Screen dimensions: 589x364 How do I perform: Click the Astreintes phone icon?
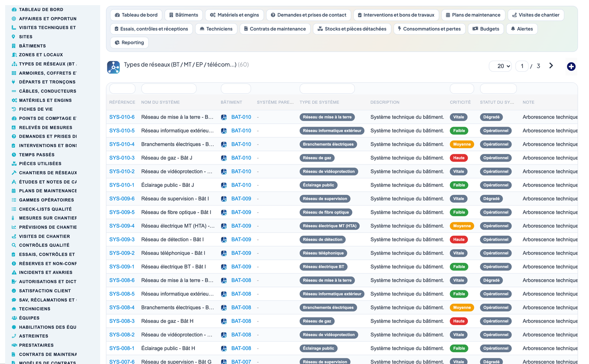14,336
